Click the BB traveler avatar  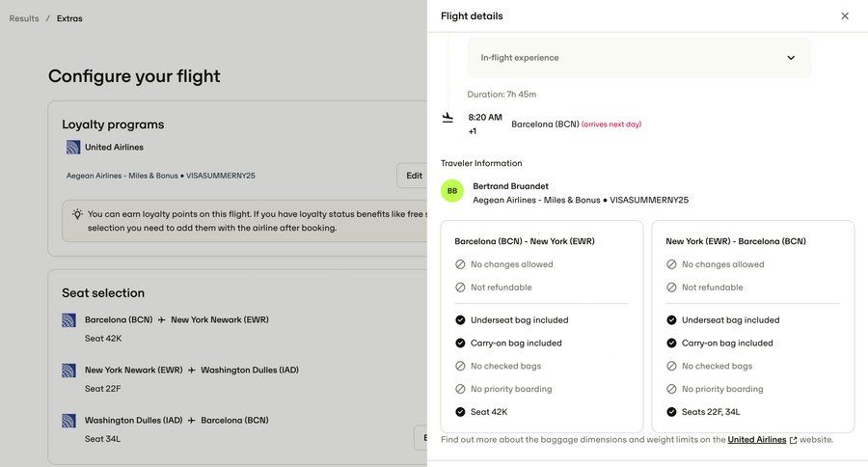coord(452,191)
